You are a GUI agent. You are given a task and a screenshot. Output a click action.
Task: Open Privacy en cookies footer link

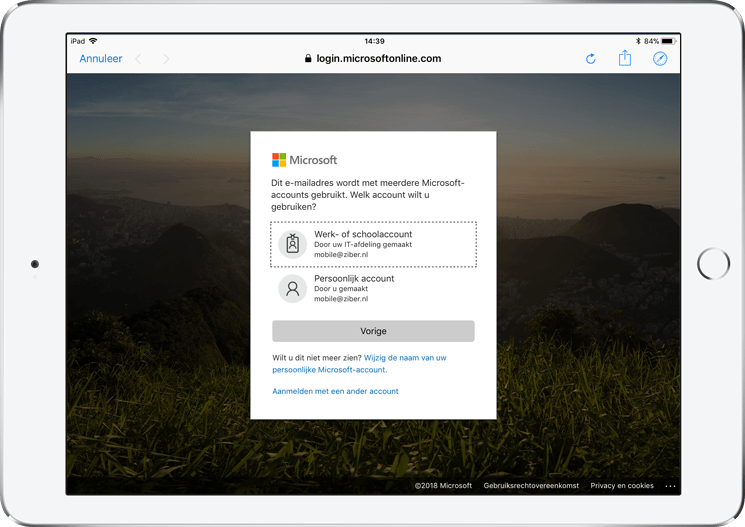coord(622,486)
